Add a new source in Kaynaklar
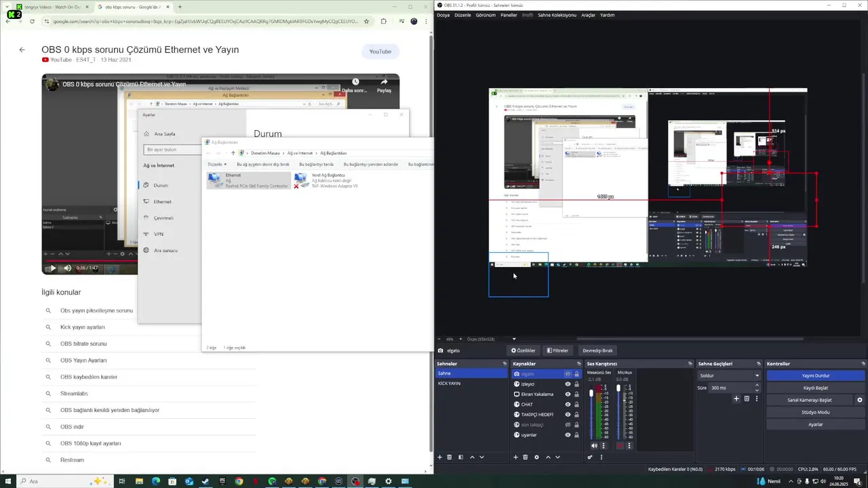 pyautogui.click(x=515, y=457)
